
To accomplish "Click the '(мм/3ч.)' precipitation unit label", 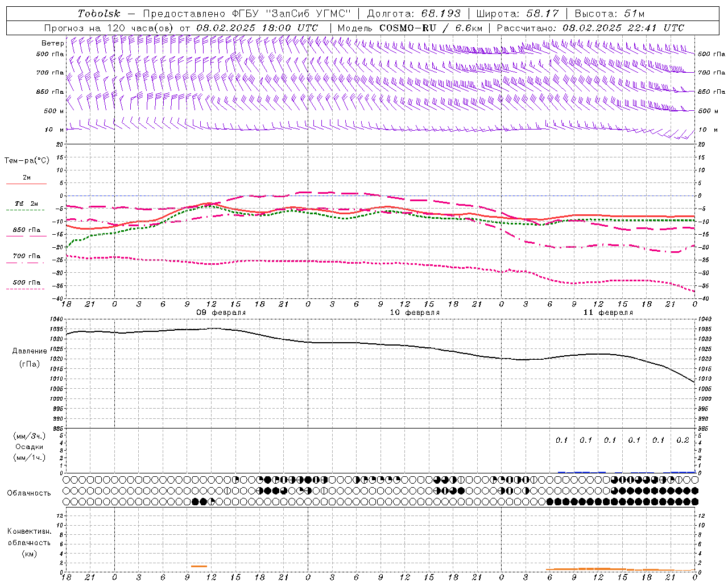I will (29, 436).
